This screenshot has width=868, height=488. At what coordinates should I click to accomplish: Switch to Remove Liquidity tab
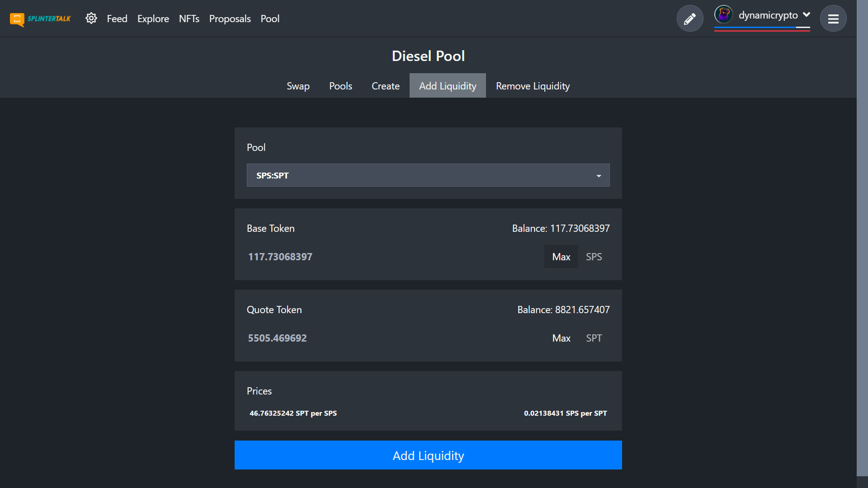(x=533, y=86)
